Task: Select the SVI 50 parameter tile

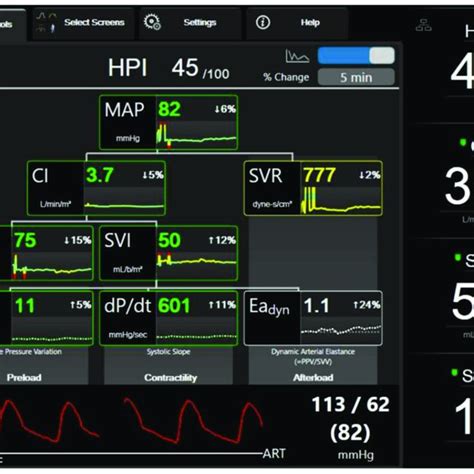Action: pos(168,253)
